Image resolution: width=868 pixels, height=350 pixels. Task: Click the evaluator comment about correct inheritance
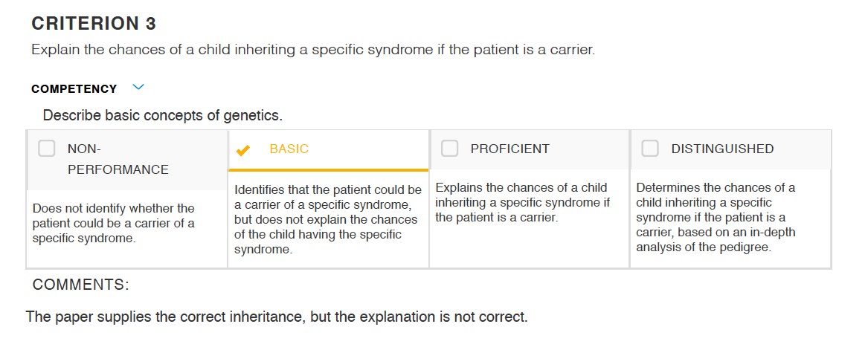point(277,317)
